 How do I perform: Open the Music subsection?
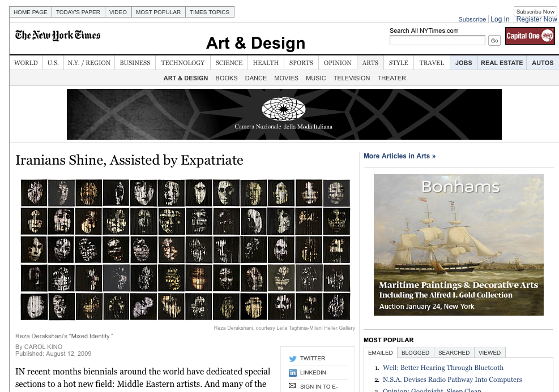point(316,78)
